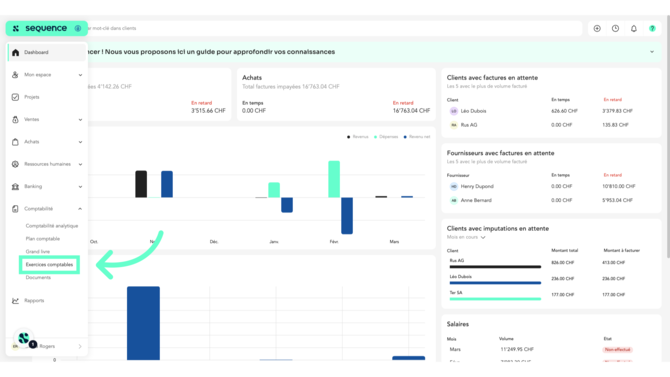The width and height of the screenshot is (670, 377).
Task: Click the sequence logo icon
Action: pyautogui.click(x=16, y=29)
